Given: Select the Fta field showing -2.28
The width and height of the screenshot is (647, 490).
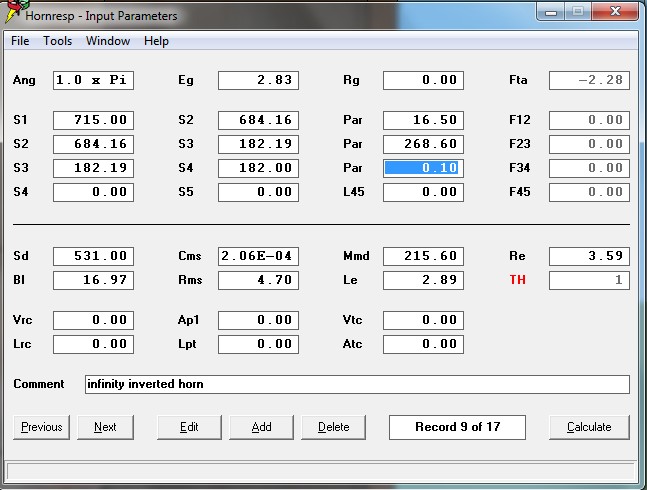Looking at the screenshot, I should (589, 80).
